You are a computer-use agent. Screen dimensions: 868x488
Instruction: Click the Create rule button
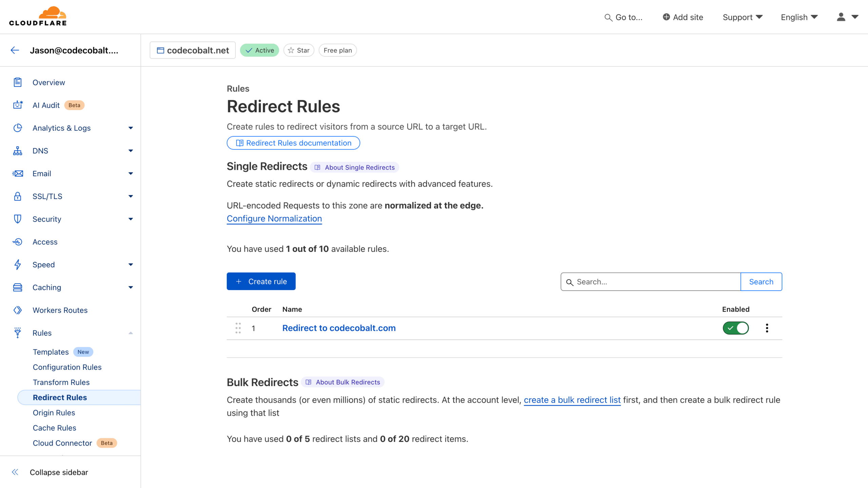tap(261, 281)
